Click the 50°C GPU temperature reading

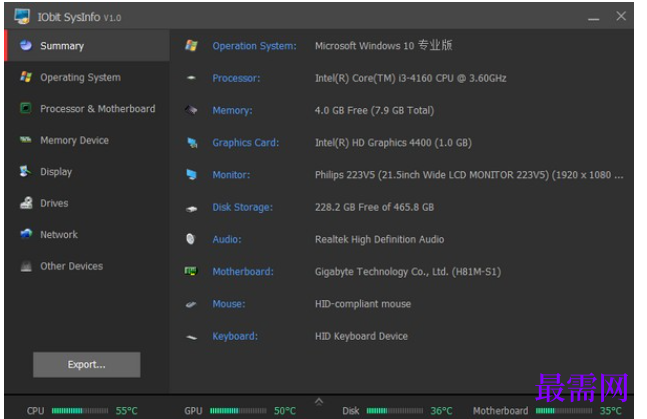[x=285, y=411]
